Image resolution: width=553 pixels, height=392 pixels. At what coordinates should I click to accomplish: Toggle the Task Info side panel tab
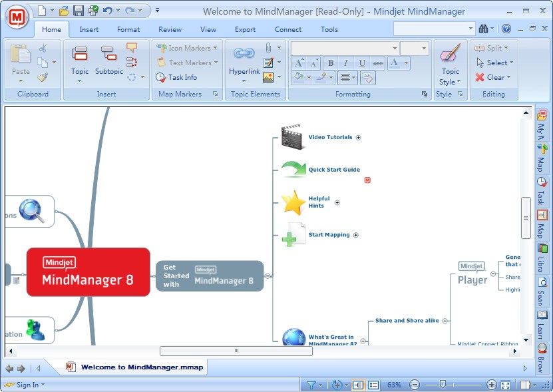542,191
